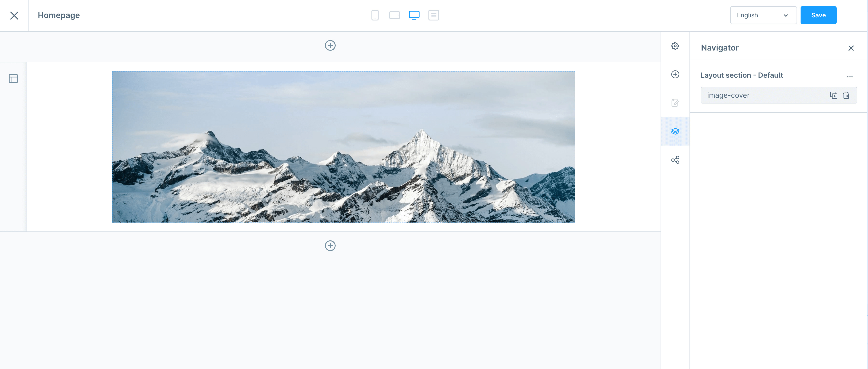Image resolution: width=868 pixels, height=369 pixels.
Task: Switch to tablet landscape viewport preview
Action: 394,15
